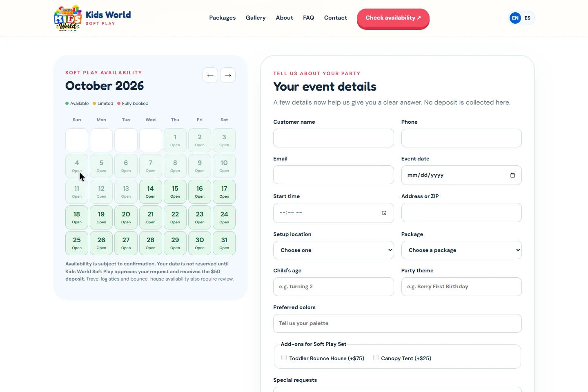Viewport: 588px width, 392px height.
Task: Select October 28 on the calendar
Action: pos(151,243)
